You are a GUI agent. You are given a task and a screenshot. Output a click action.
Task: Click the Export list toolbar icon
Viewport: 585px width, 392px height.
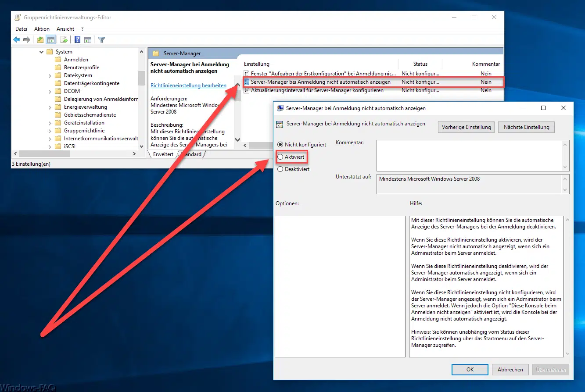pos(64,40)
